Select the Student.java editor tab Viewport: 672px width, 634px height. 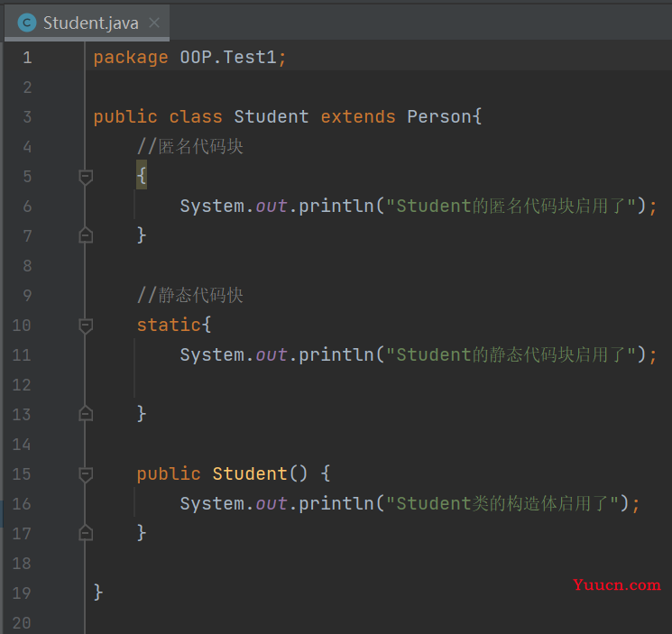[87, 23]
